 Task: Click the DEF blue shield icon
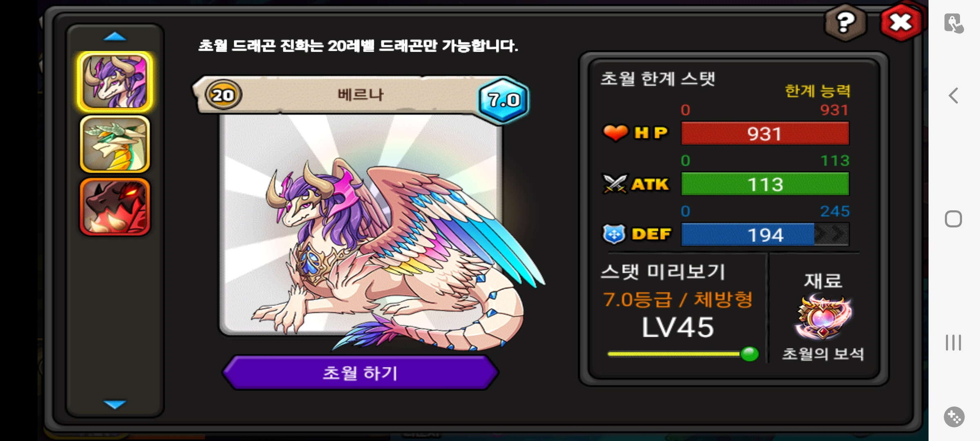click(x=614, y=234)
